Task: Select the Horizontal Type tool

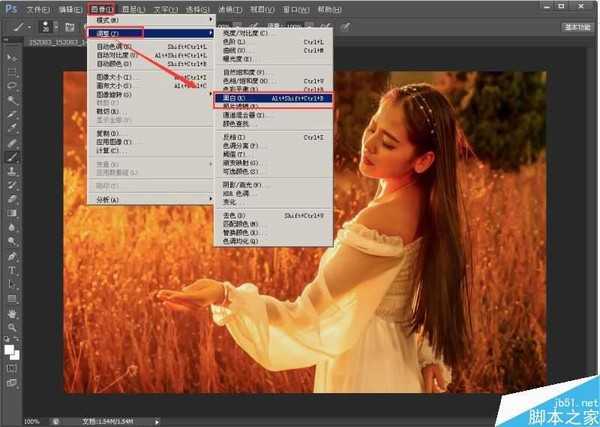Action: (13, 270)
